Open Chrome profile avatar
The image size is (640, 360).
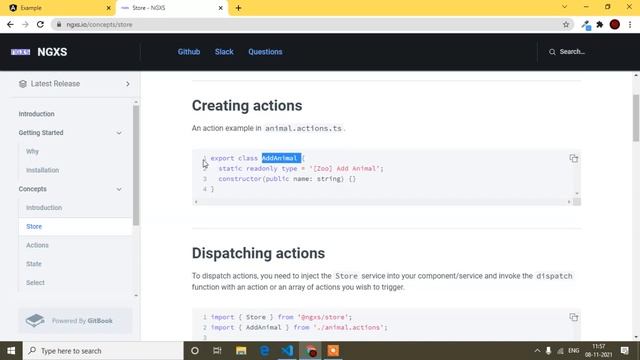coord(615,24)
